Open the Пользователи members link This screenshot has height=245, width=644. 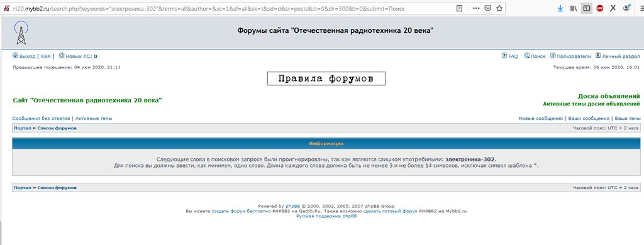click(x=574, y=56)
